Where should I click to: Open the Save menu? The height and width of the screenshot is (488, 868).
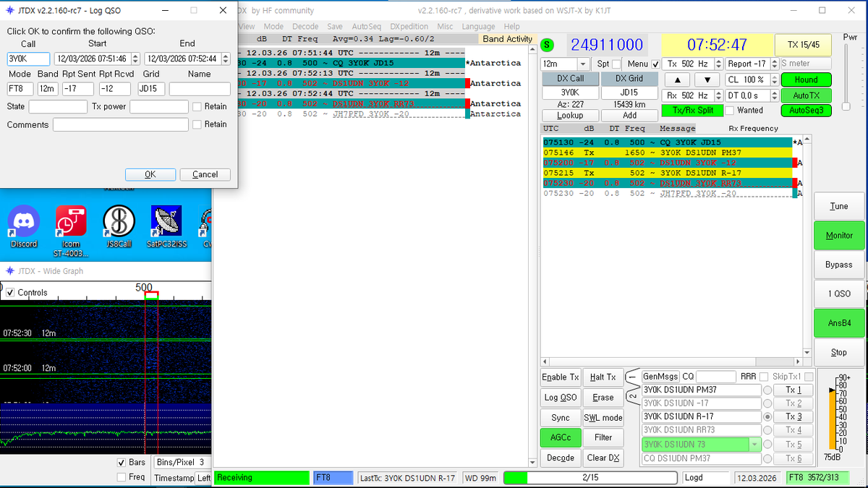point(335,27)
